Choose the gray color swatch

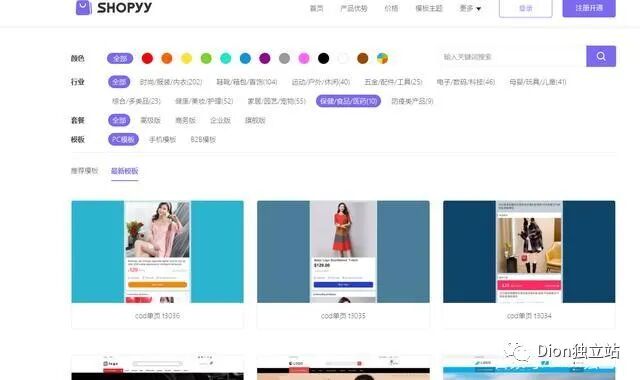coord(284,58)
